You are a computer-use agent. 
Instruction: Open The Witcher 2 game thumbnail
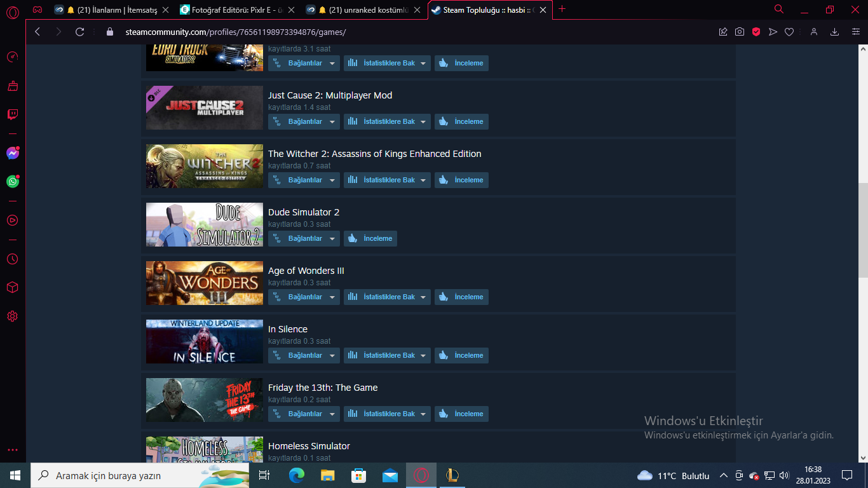[205, 166]
